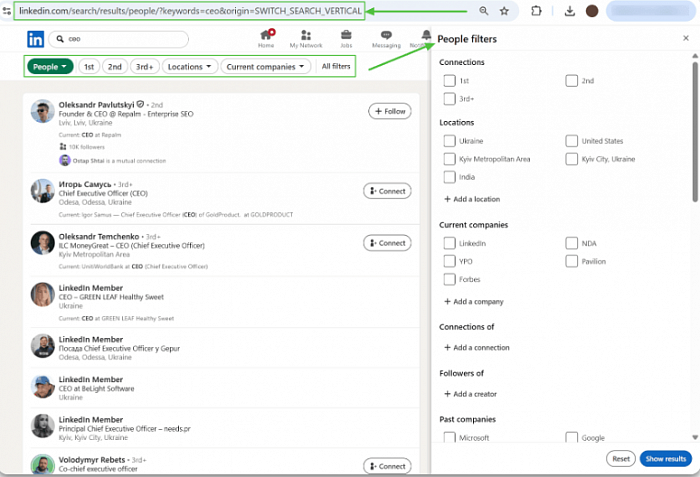Image resolution: width=700 pixels, height=477 pixels.
Task: Connect with Игорь Самусь
Action: (387, 191)
